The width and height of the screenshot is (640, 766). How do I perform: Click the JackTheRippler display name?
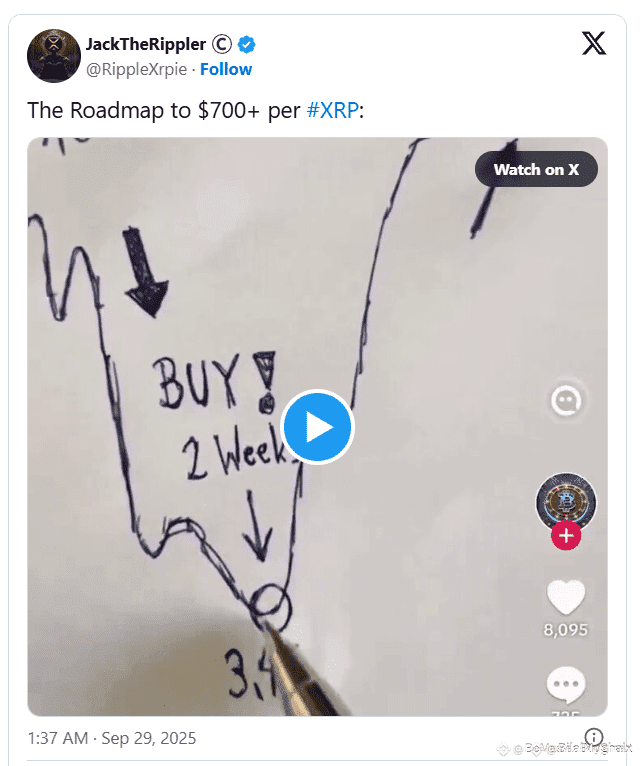(146, 44)
